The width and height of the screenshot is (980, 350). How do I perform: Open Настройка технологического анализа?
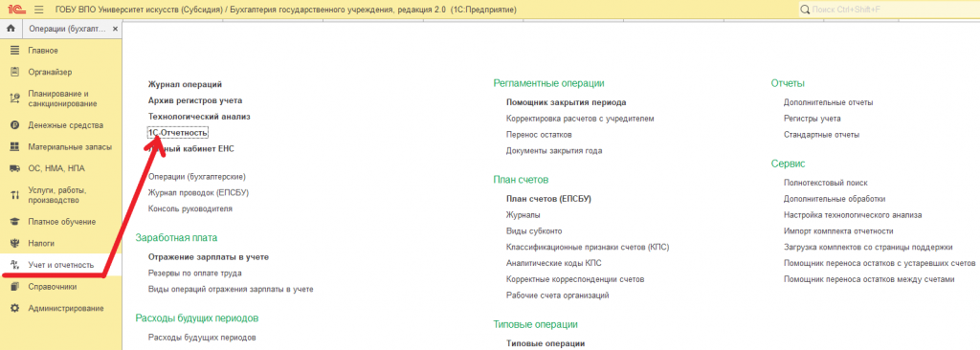(x=853, y=215)
